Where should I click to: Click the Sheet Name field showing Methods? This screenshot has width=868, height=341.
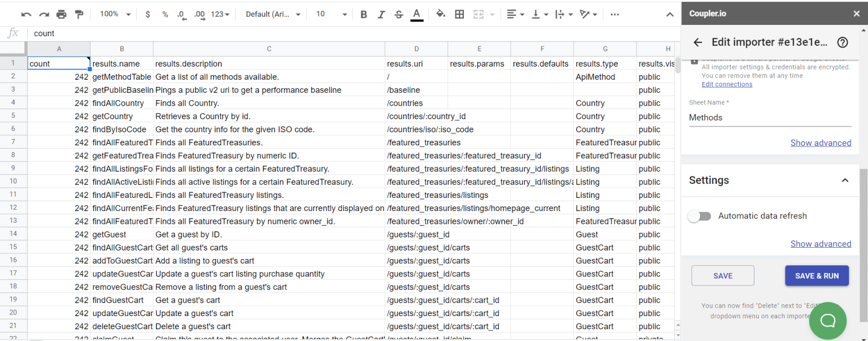770,118
